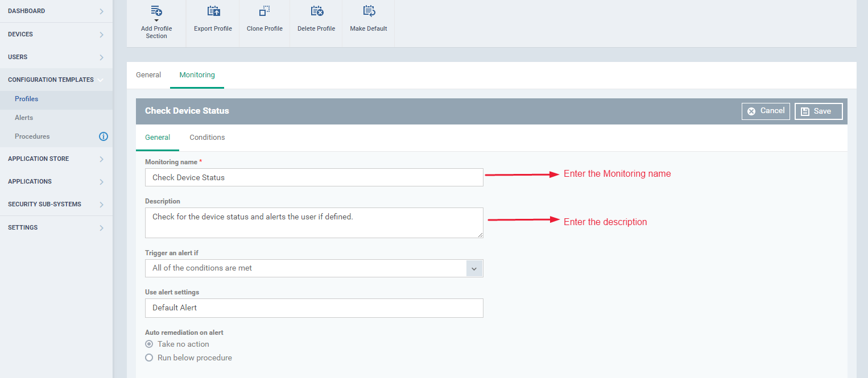Expand the Dashboard menu chevron
The image size is (868, 378).
pyautogui.click(x=101, y=11)
